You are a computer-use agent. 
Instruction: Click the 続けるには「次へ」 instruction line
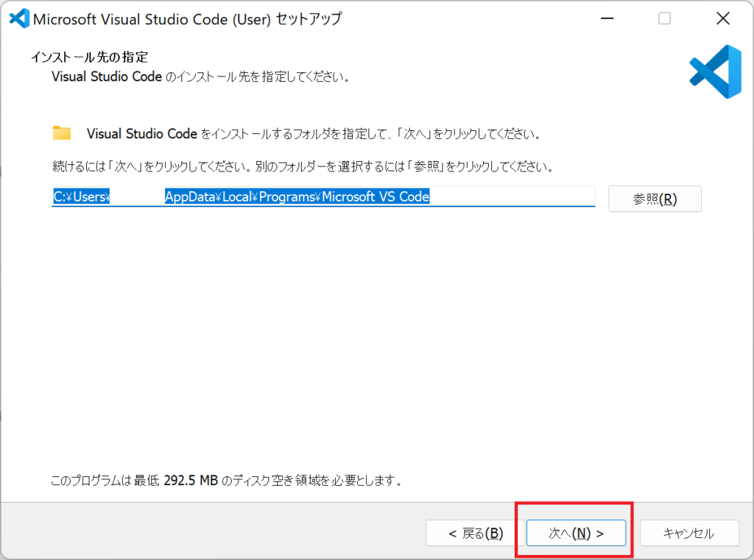[303, 166]
